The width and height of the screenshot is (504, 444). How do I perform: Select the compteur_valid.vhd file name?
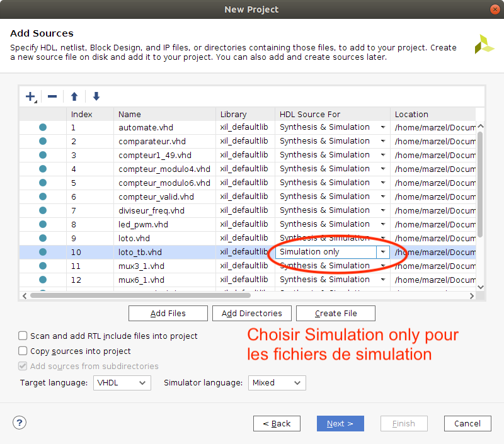click(x=156, y=196)
